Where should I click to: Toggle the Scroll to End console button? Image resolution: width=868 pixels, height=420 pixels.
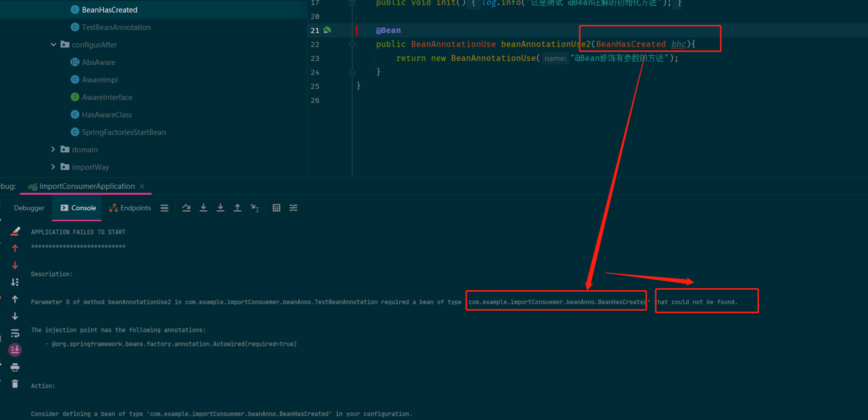(x=15, y=350)
